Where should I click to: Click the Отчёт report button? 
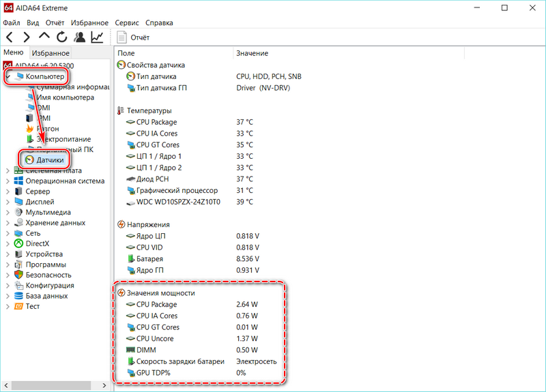coord(133,37)
